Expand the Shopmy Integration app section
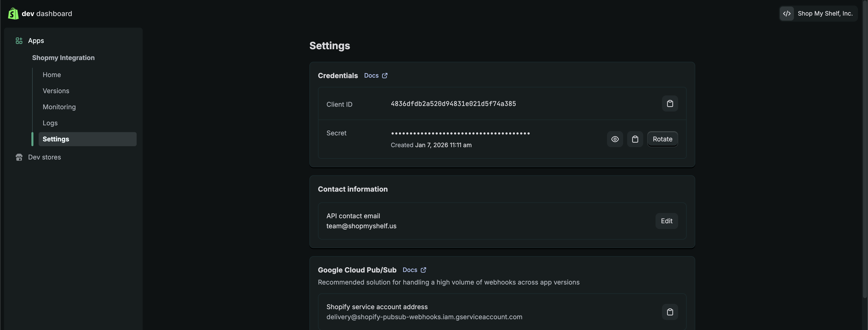Screen dimensions: 868x330 [x=63, y=58]
